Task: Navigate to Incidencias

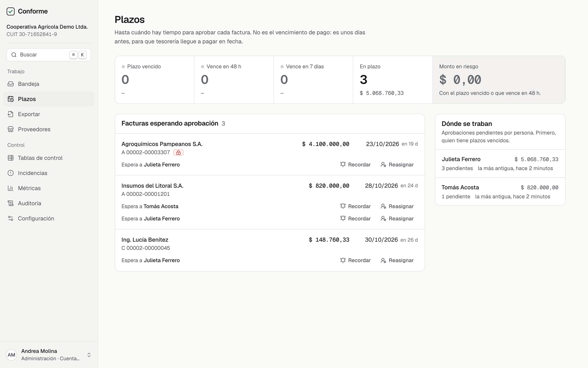Action: pos(49,173)
